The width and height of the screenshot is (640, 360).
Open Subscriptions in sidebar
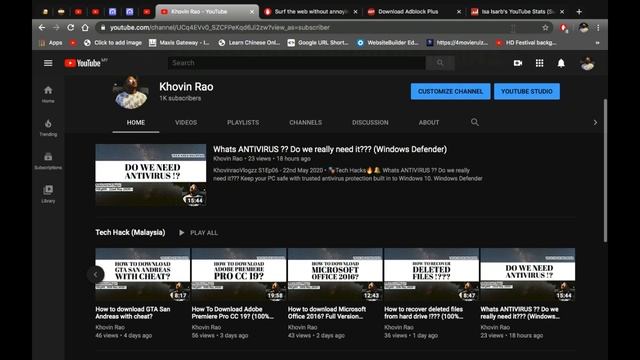(48, 161)
